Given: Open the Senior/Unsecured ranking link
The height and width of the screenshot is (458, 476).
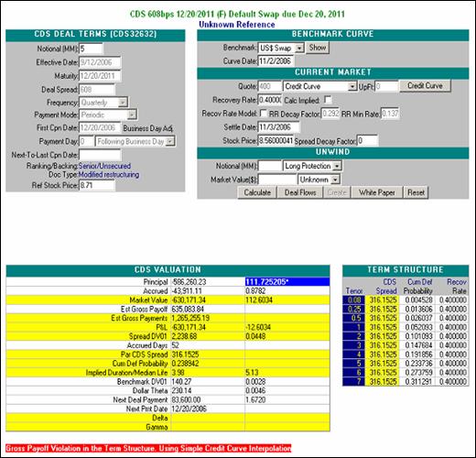Looking at the screenshot, I should 104,166.
